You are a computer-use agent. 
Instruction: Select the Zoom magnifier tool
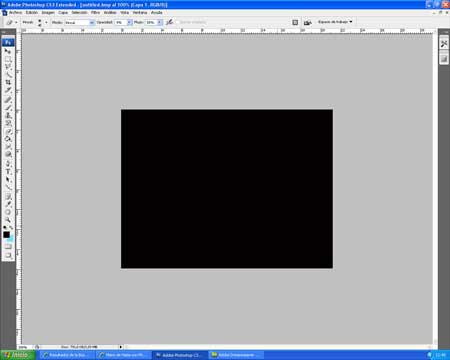coord(8,220)
